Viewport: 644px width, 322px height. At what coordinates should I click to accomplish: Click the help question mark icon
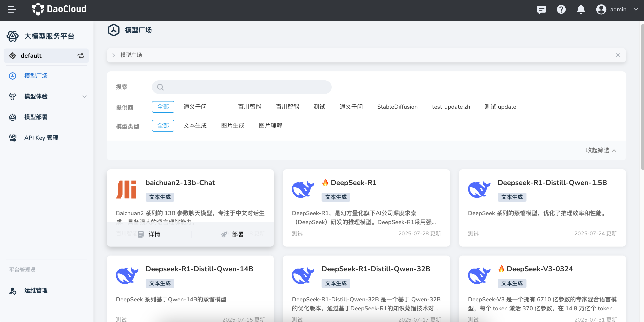(x=561, y=9)
